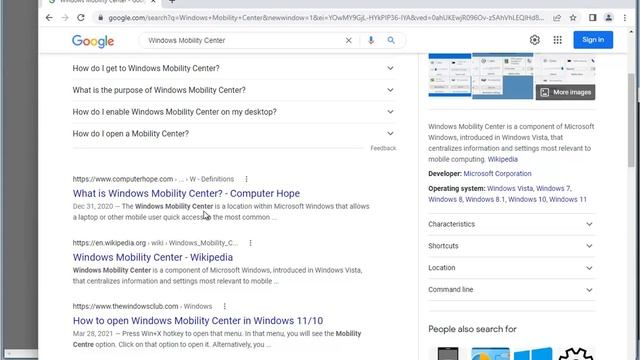
Task: Click the Windows Vista operating system link
Action: pos(510,189)
